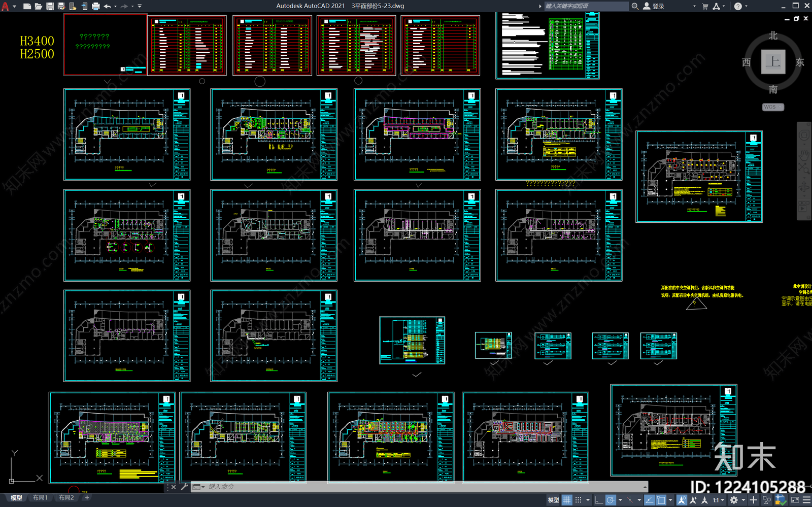
Task: Open the help options dropdown arrow
Action: (746, 6)
